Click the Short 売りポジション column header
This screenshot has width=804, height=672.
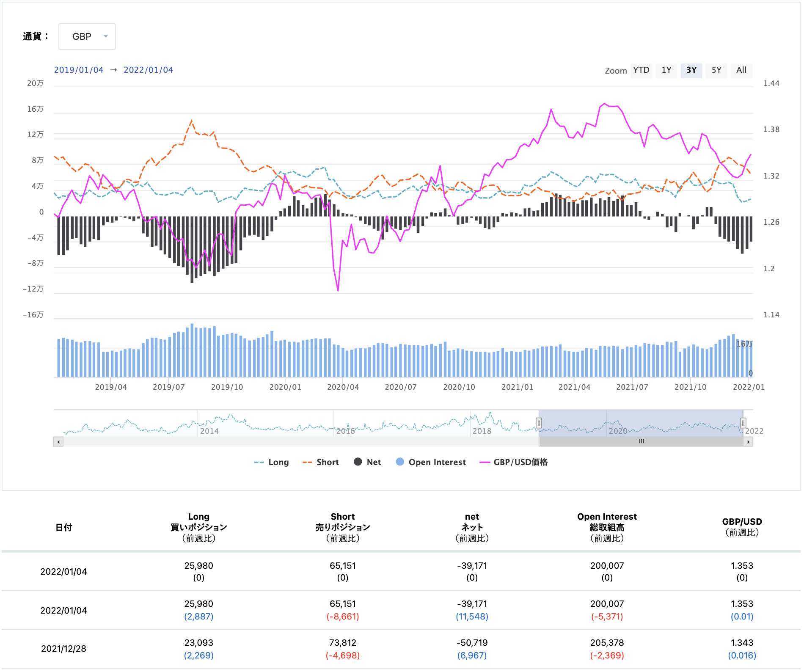coord(343,527)
